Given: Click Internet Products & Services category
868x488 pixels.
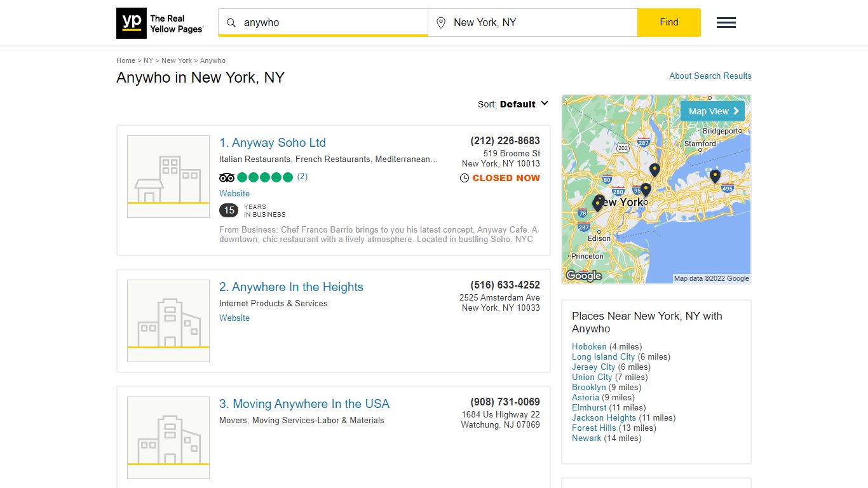Looking at the screenshot, I should pyautogui.click(x=273, y=304).
